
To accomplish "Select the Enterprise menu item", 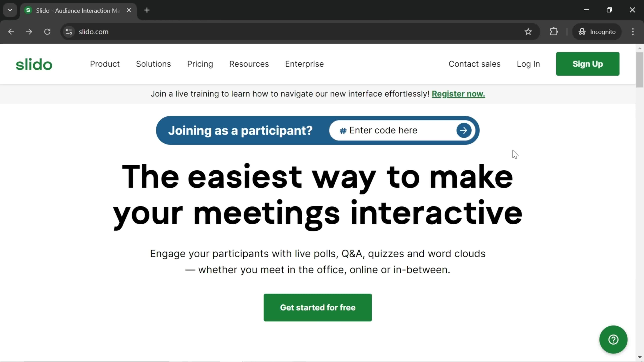I will pos(304,64).
